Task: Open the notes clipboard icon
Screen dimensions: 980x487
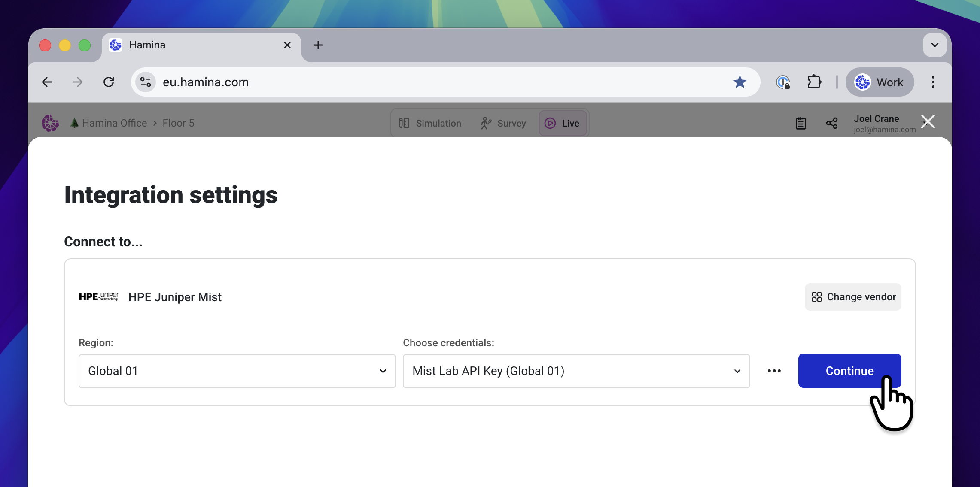Action: (800, 123)
